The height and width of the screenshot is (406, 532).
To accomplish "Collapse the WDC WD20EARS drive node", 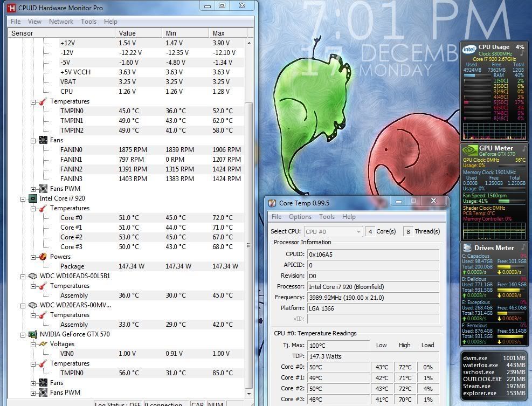I will [23, 305].
